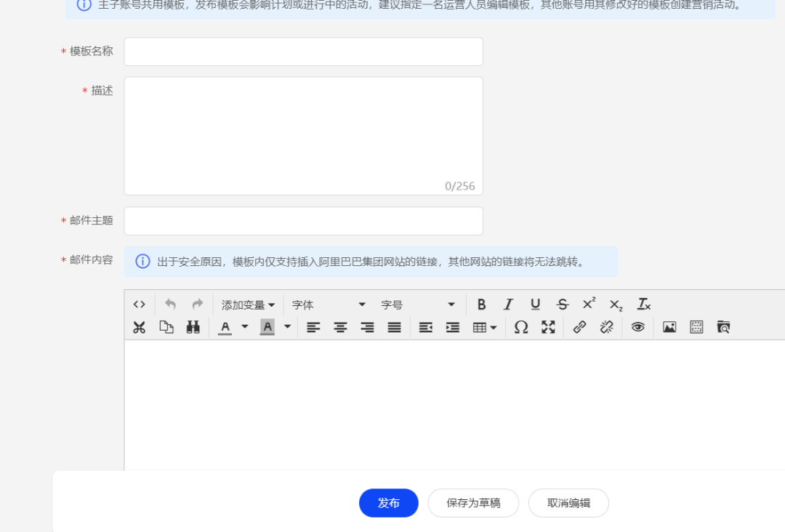Use the Cut scissors icon
Image resolution: width=785 pixels, height=532 pixels.
(x=139, y=327)
